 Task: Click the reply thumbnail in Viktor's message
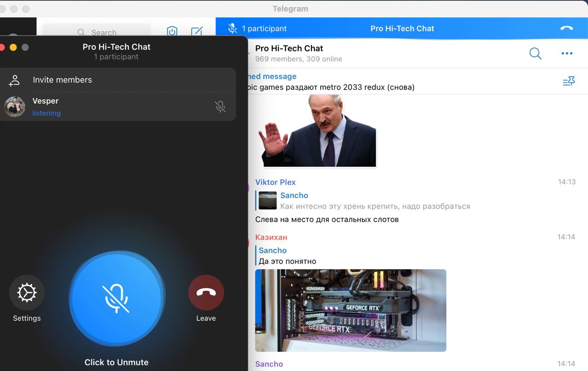tap(268, 201)
